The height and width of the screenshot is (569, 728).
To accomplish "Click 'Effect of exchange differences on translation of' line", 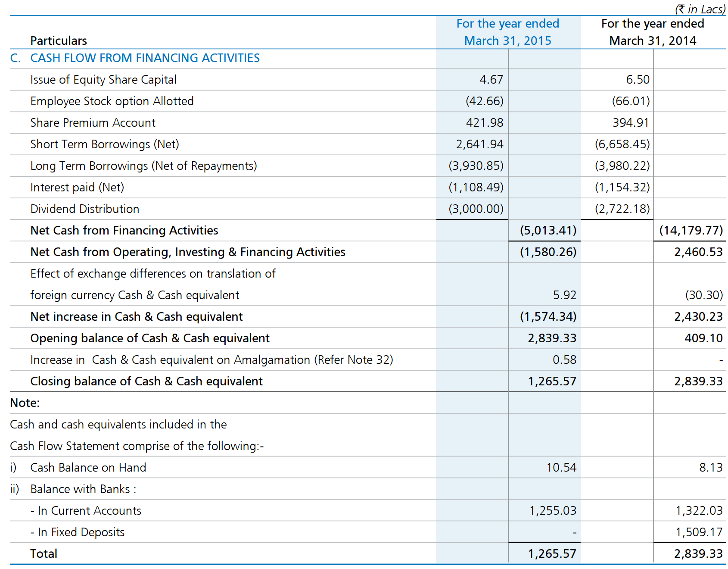I will click(x=153, y=274).
